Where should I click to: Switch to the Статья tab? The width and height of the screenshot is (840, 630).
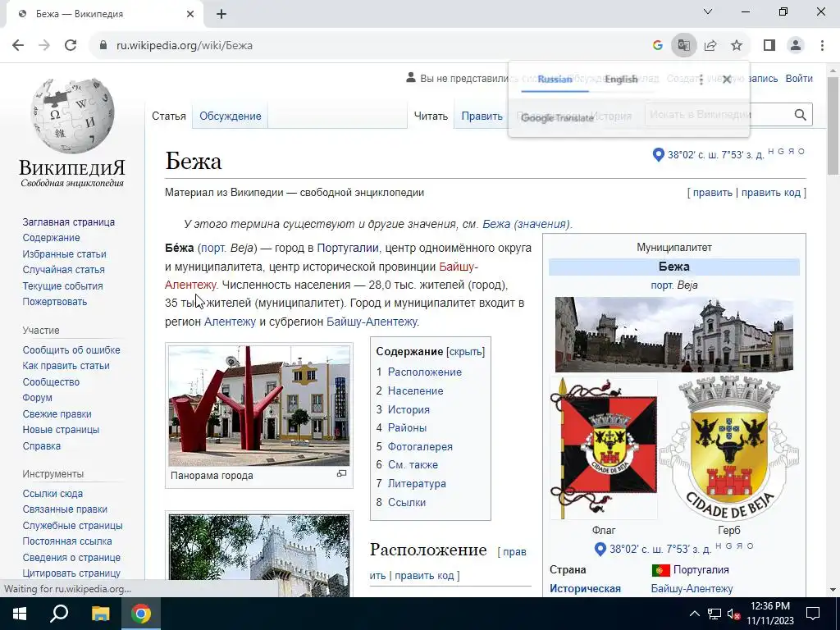click(169, 116)
